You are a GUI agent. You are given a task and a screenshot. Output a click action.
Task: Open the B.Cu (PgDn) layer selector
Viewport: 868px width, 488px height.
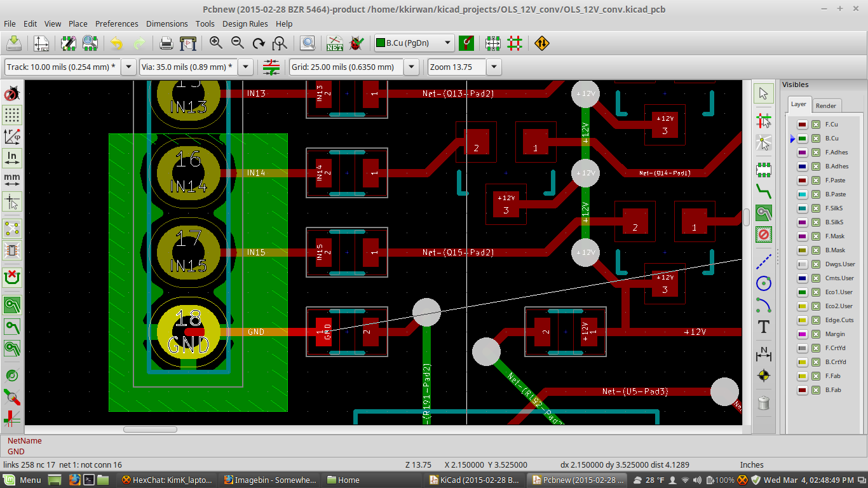point(414,43)
